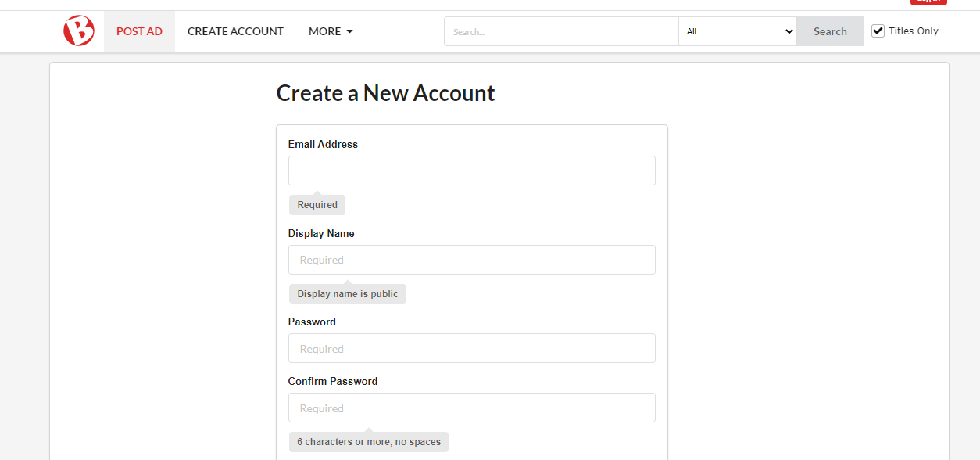Click inside the Search text box
The image size is (980, 460).
tap(560, 31)
